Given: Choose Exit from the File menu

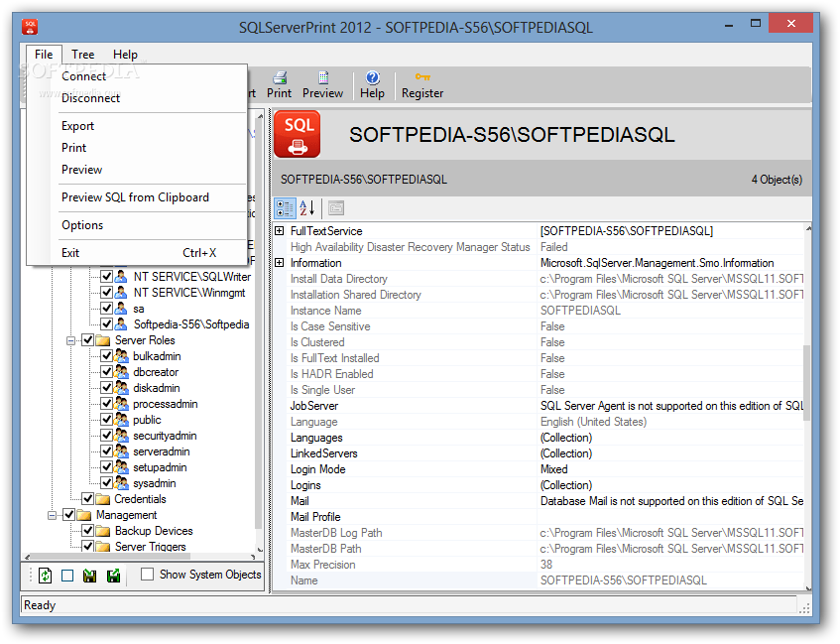Looking at the screenshot, I should pyautogui.click(x=138, y=253).
